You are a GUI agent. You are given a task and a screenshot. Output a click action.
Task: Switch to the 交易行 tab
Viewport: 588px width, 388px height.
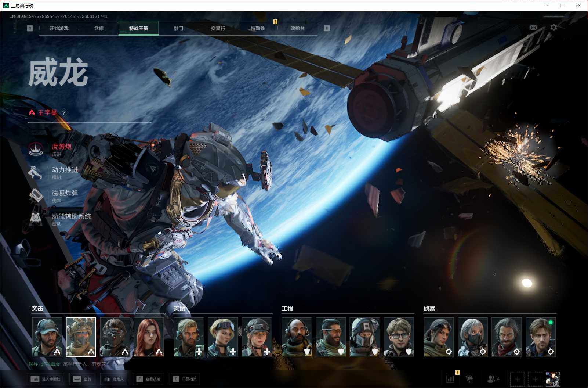pyautogui.click(x=218, y=28)
